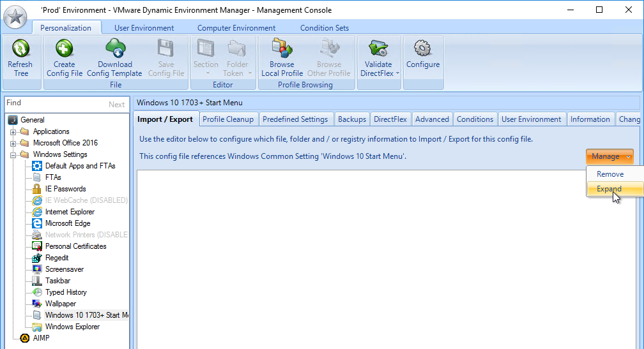Select Microsoft Office 2016 folder
The height and width of the screenshot is (349, 644).
[65, 143]
